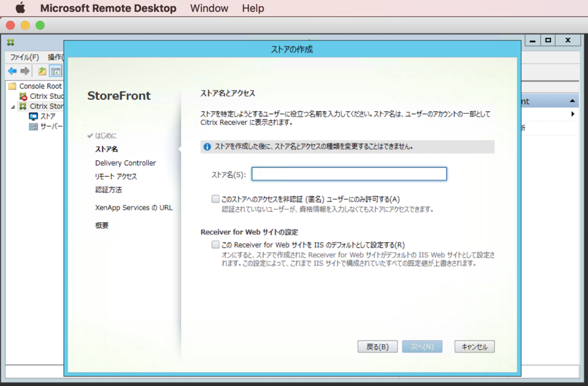Select the リモート アクセス wizard step
This screenshot has height=386, width=588.
point(116,176)
